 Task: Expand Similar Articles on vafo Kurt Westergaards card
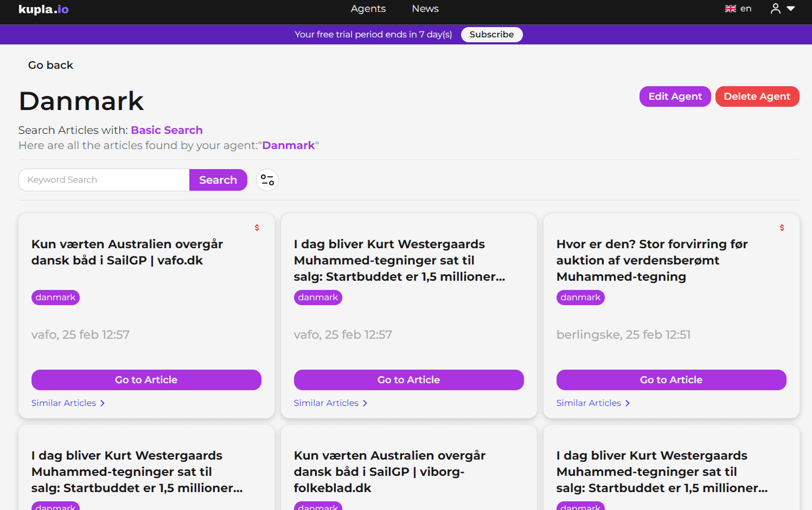[x=330, y=403]
